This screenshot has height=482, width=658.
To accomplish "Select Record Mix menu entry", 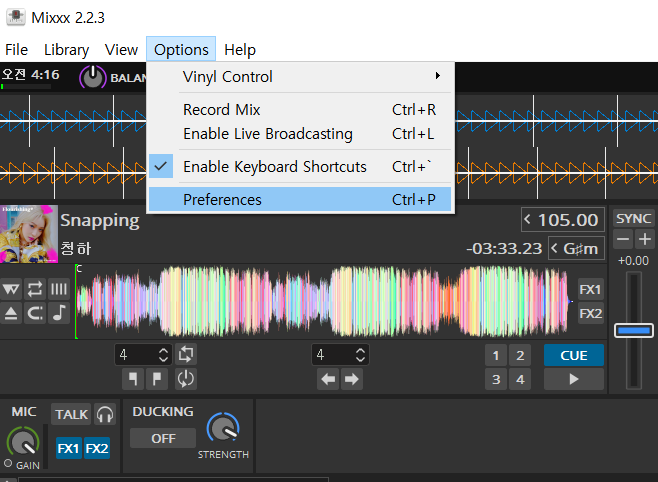I will click(300, 109).
